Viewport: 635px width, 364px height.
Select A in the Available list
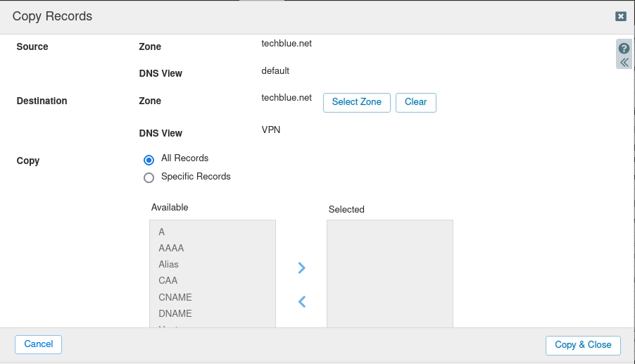(x=162, y=232)
